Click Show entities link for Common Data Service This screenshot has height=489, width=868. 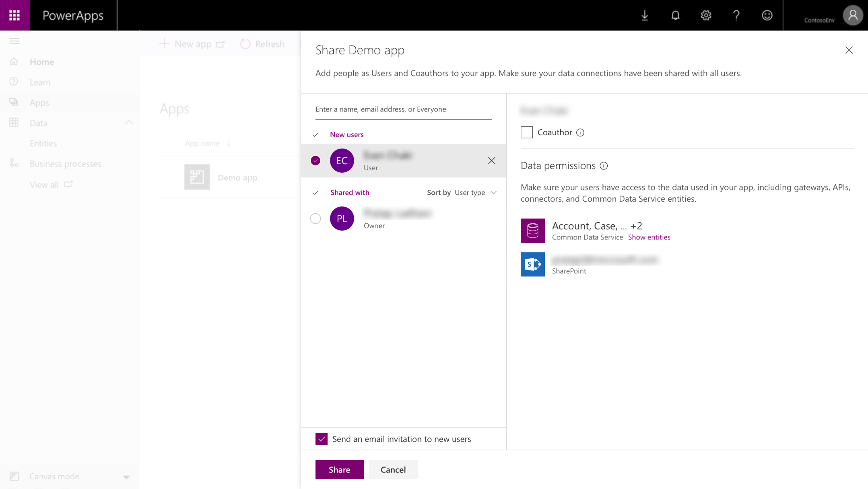[649, 237]
